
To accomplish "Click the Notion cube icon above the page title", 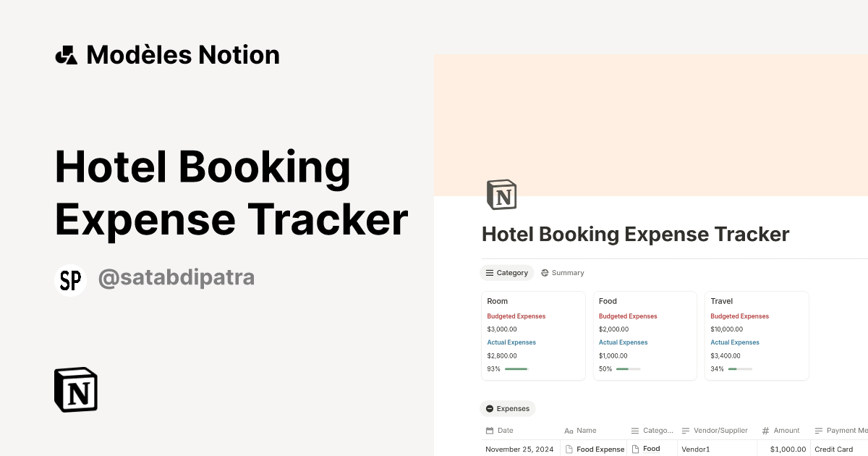I will tap(502, 194).
